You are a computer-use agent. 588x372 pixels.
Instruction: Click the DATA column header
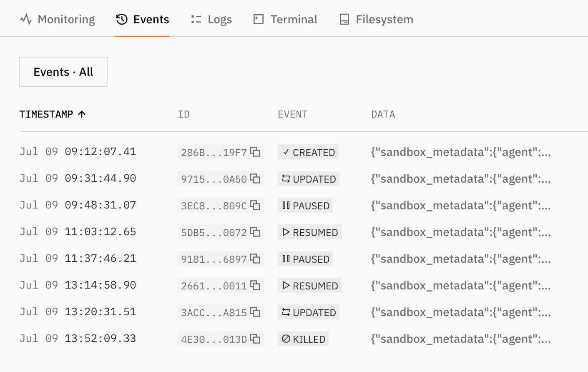[x=383, y=114]
